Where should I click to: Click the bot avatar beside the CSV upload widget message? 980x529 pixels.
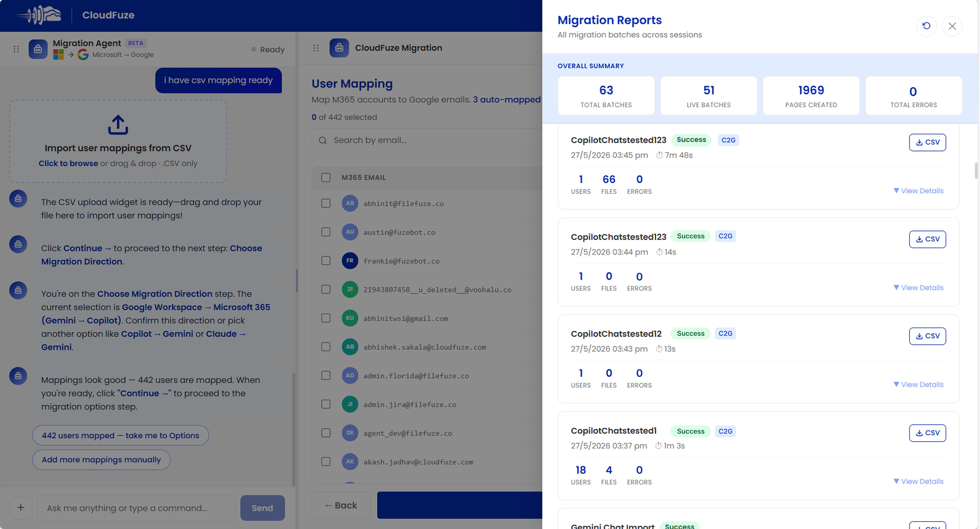coord(18,199)
